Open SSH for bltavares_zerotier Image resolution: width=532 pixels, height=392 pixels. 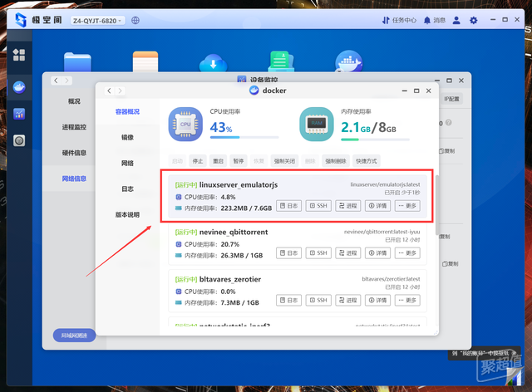(318, 300)
